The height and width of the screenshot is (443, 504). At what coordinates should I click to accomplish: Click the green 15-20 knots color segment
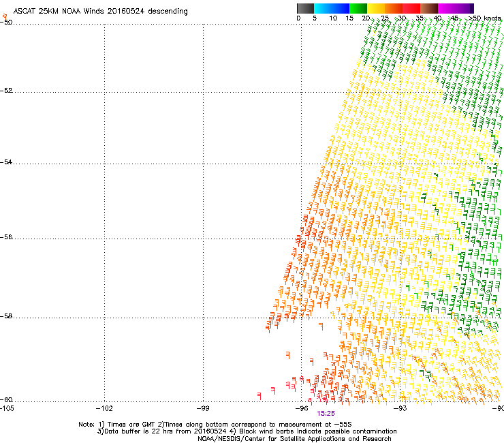[358, 8]
